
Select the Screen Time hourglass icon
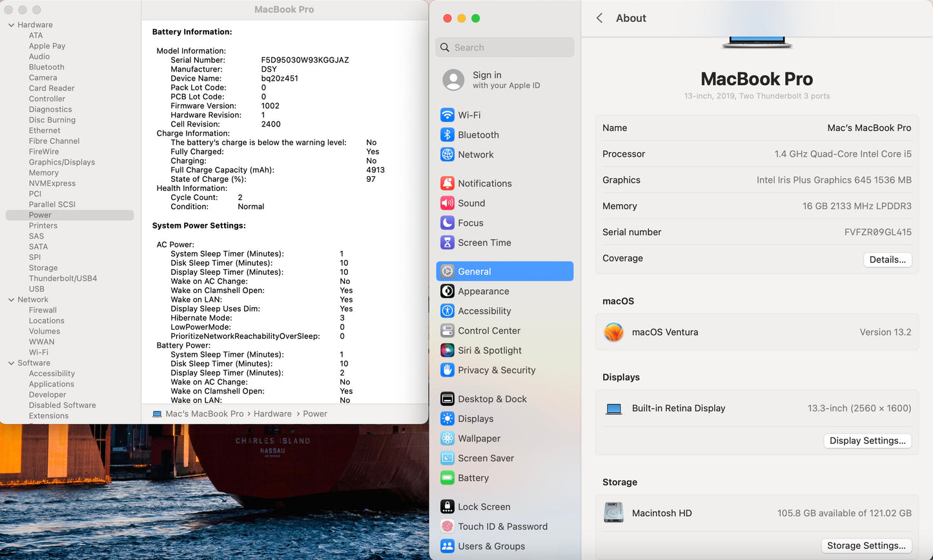(x=447, y=243)
